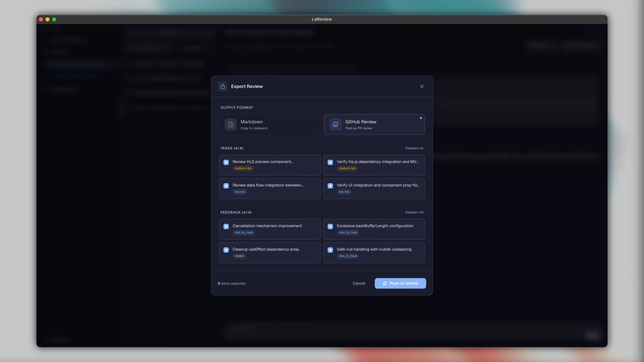The height and width of the screenshot is (362, 644).
Task: Click the share icon beside Export Review title
Action: click(222, 86)
